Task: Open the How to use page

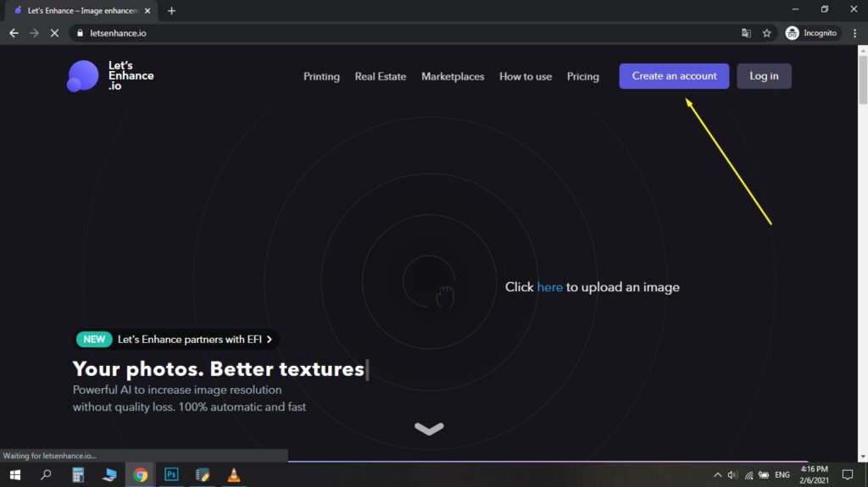Action: pos(525,76)
